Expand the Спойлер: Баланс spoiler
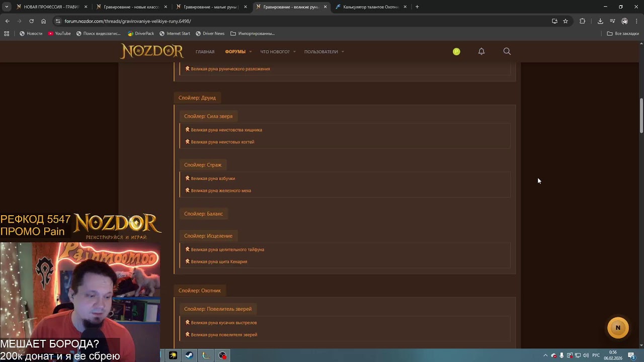Viewport: 644px width, 362px height. (203, 214)
